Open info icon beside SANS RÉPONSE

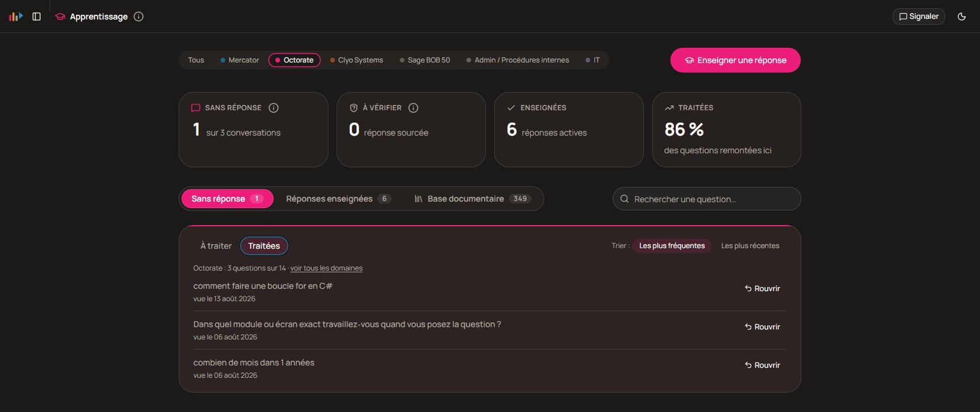(274, 108)
